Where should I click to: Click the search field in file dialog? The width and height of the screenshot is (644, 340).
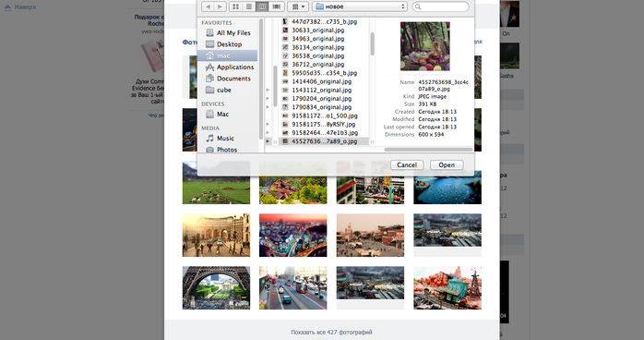click(441, 6)
